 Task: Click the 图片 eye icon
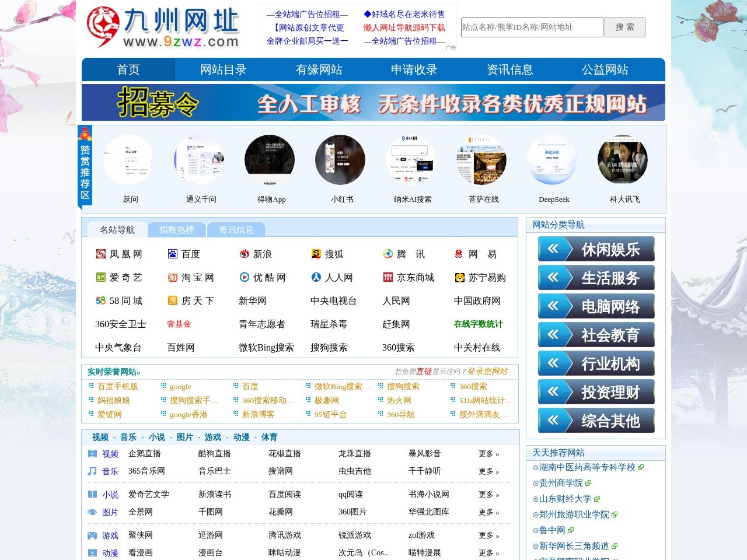pyautogui.click(x=93, y=512)
